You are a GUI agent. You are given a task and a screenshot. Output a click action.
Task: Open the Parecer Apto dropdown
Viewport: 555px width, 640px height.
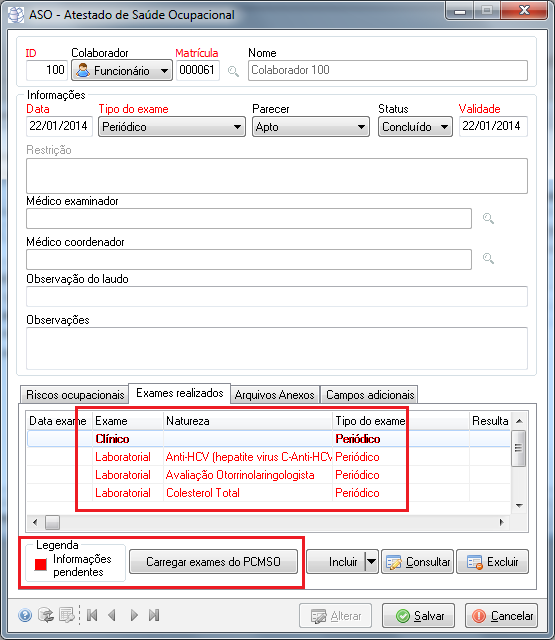pyautogui.click(x=311, y=127)
